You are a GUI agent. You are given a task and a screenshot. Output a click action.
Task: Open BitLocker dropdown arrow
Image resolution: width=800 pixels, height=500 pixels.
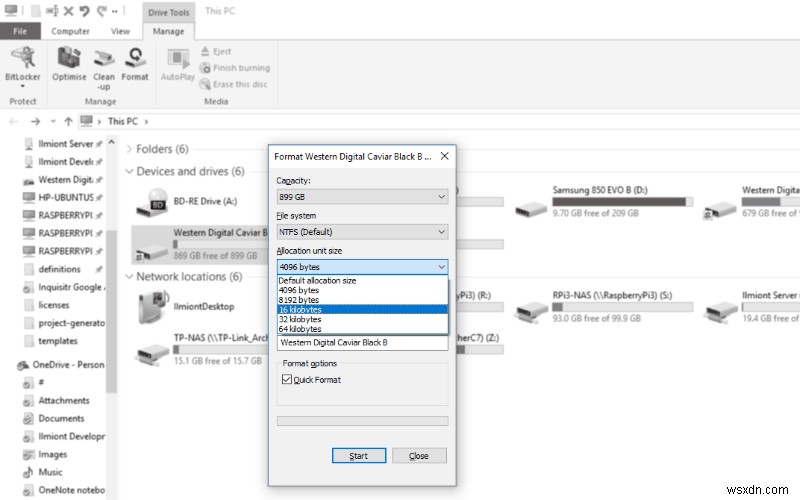22,86
